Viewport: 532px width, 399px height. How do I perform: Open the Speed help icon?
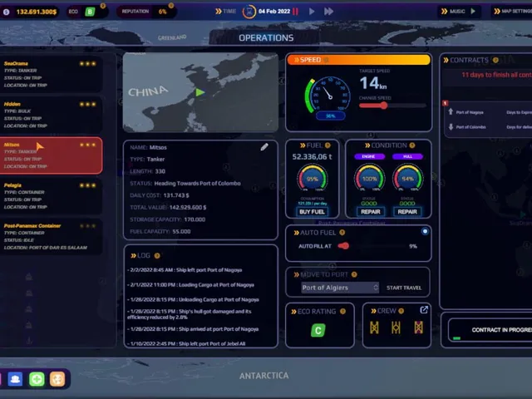click(x=326, y=60)
